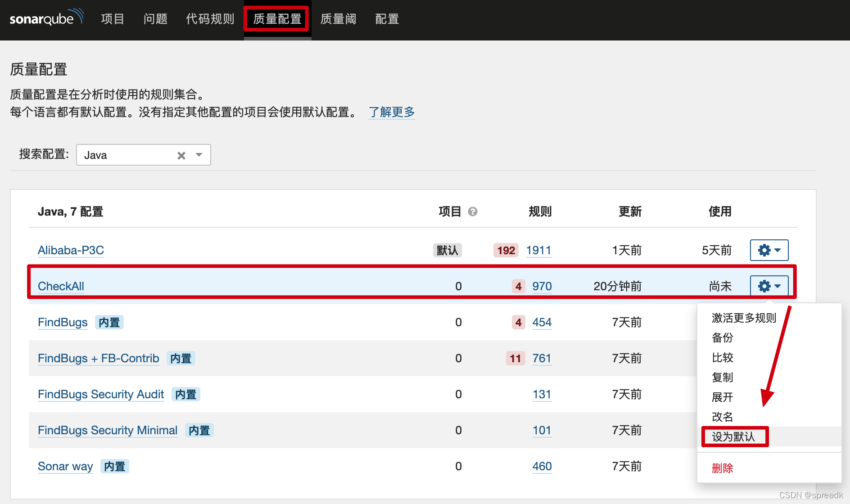Open the FindBugs + FB-Contrib profile
The height and width of the screenshot is (504, 850).
[x=99, y=358]
